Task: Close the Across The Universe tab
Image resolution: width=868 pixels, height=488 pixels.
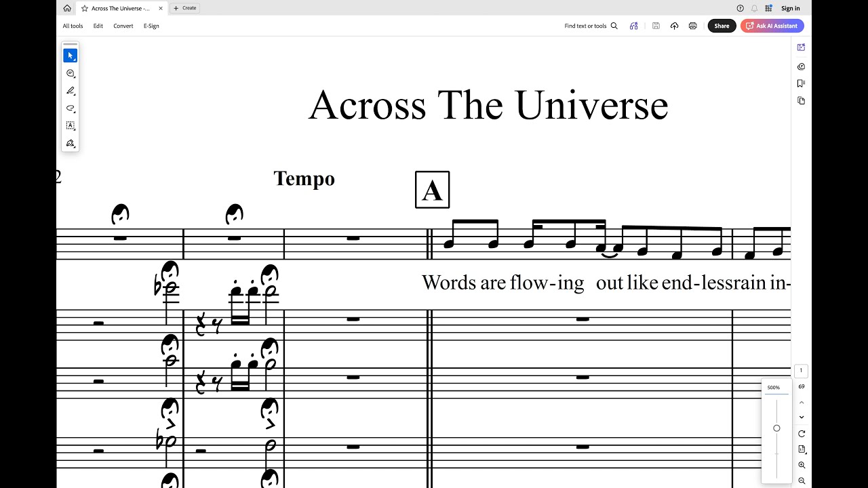Action: 161,8
